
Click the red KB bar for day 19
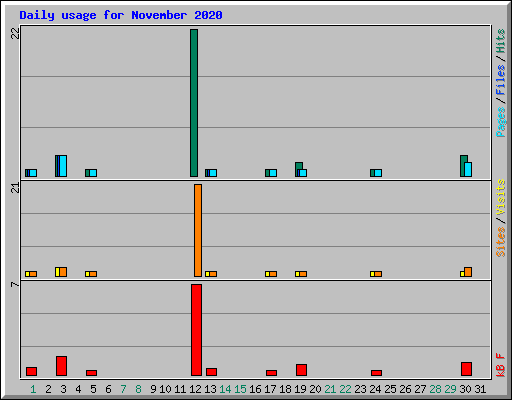coord(301,370)
